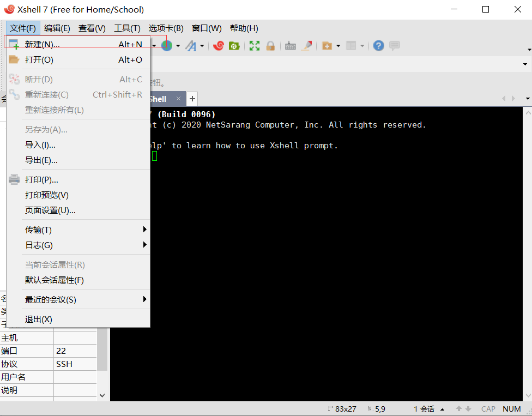Click the printer icon in File menu
The height and width of the screenshot is (416, 532).
tap(14, 179)
